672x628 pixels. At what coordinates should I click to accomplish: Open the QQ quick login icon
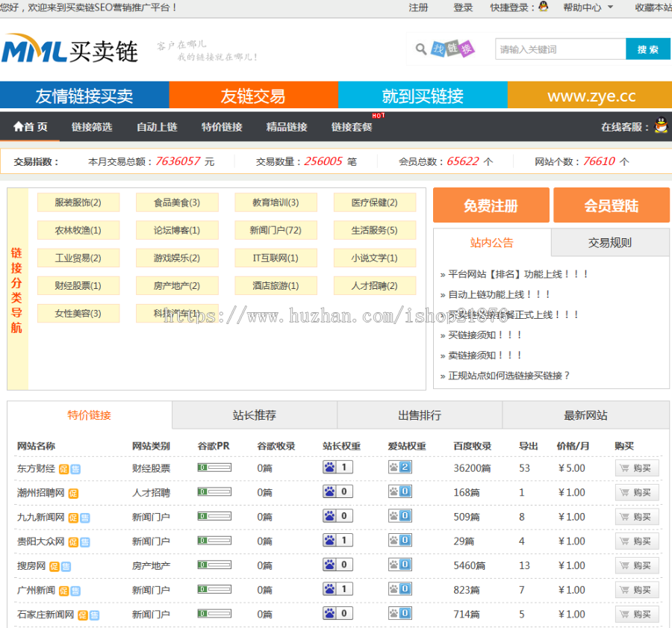544,7
